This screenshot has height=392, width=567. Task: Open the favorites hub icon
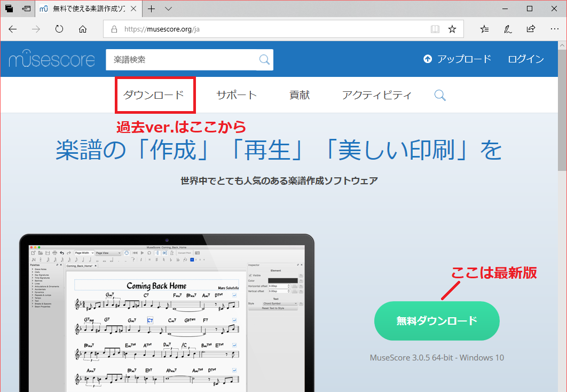tap(485, 29)
